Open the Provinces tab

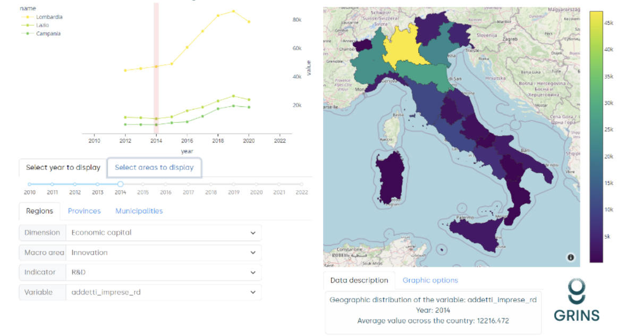[x=84, y=211]
